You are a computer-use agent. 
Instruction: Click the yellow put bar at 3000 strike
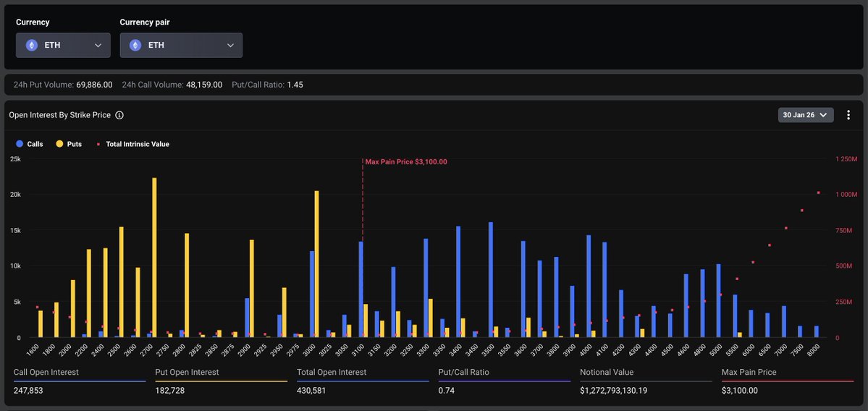[x=317, y=264]
